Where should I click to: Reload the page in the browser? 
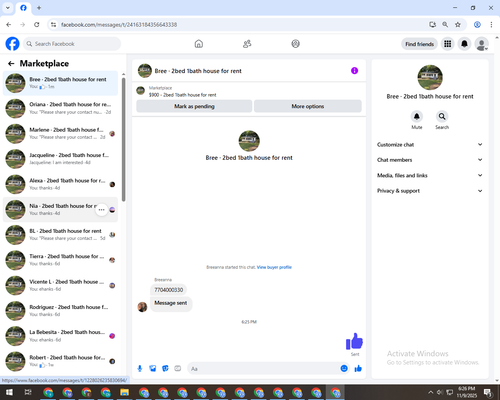click(37, 25)
